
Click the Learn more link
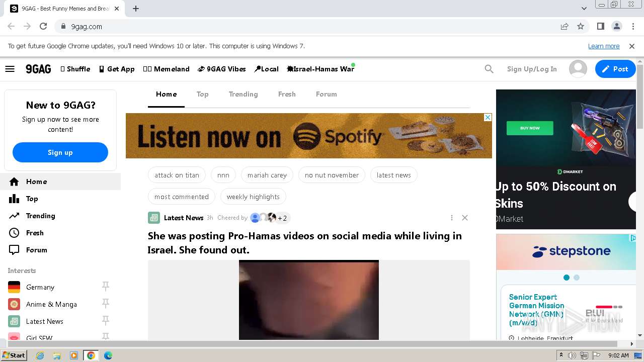pos(604,46)
